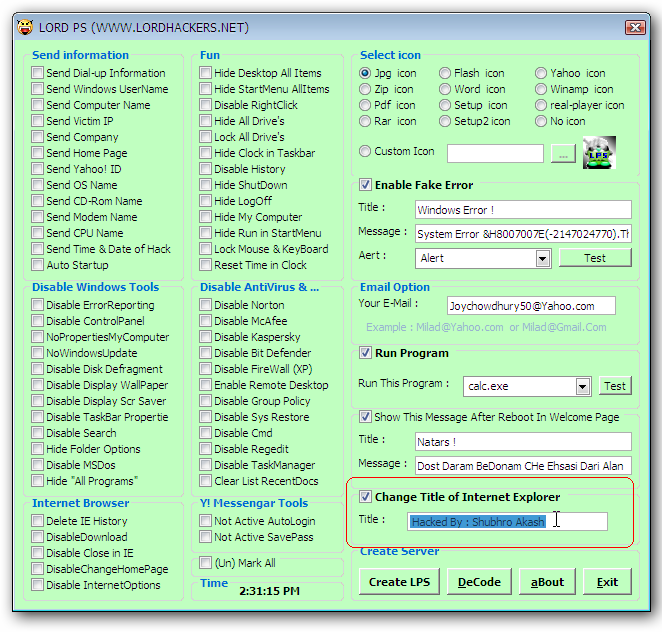Viewport: 662px width, 632px height.
Task: Check Hide Desktop All Items
Action: (x=205, y=73)
